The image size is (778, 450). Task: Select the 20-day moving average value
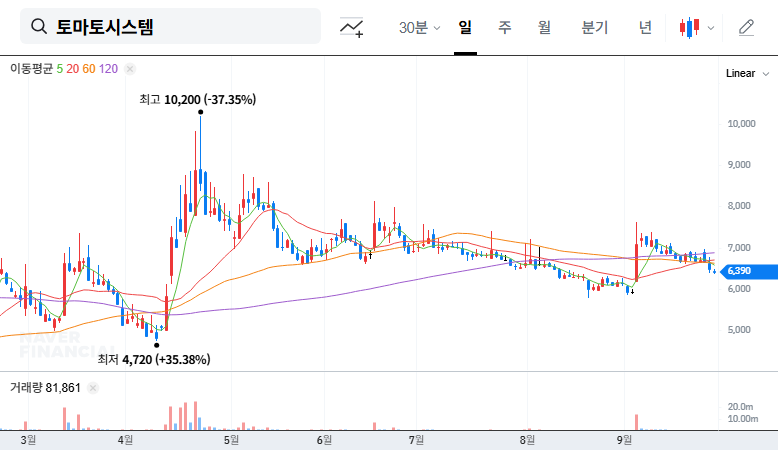(x=72, y=69)
